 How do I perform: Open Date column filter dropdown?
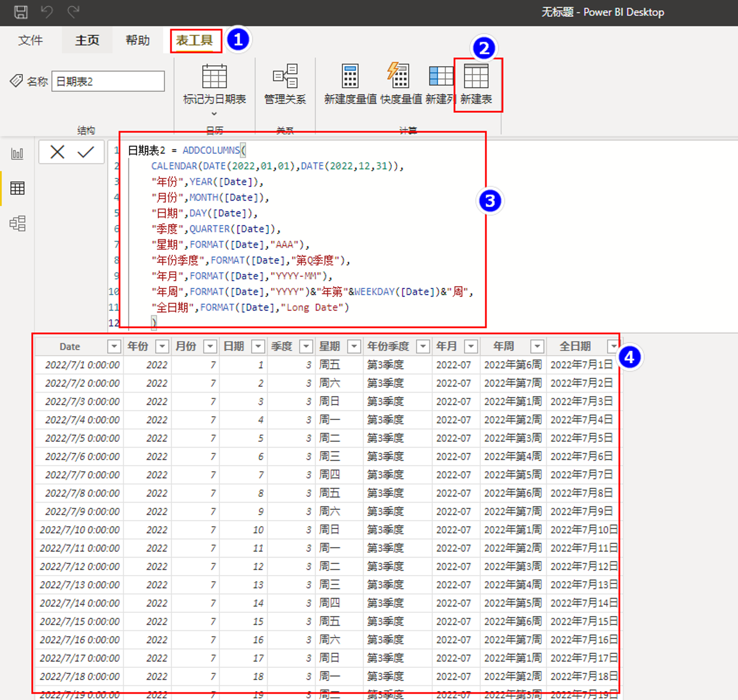pyautogui.click(x=114, y=346)
